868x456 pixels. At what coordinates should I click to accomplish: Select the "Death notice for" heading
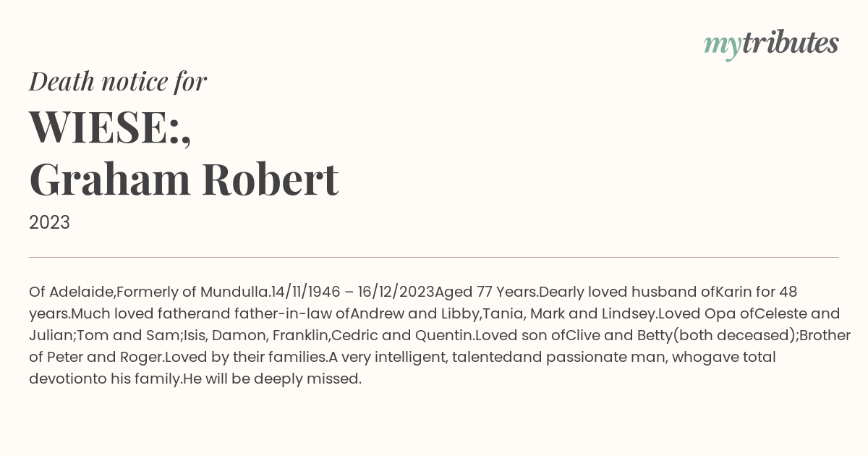(x=118, y=82)
